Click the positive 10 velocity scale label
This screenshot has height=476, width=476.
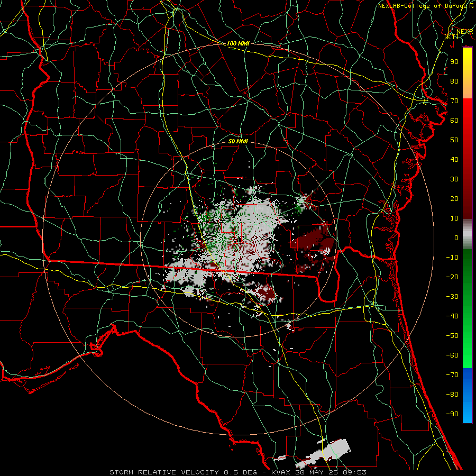[454, 218]
